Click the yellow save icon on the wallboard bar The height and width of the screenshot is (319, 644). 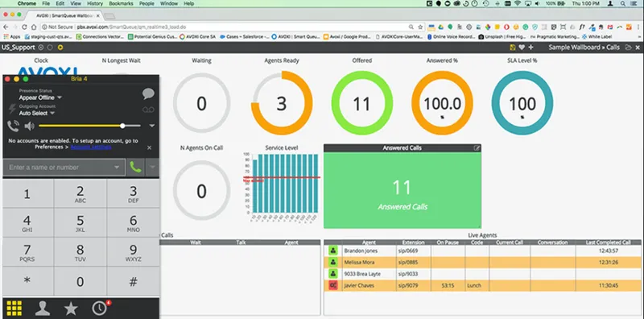point(512,48)
